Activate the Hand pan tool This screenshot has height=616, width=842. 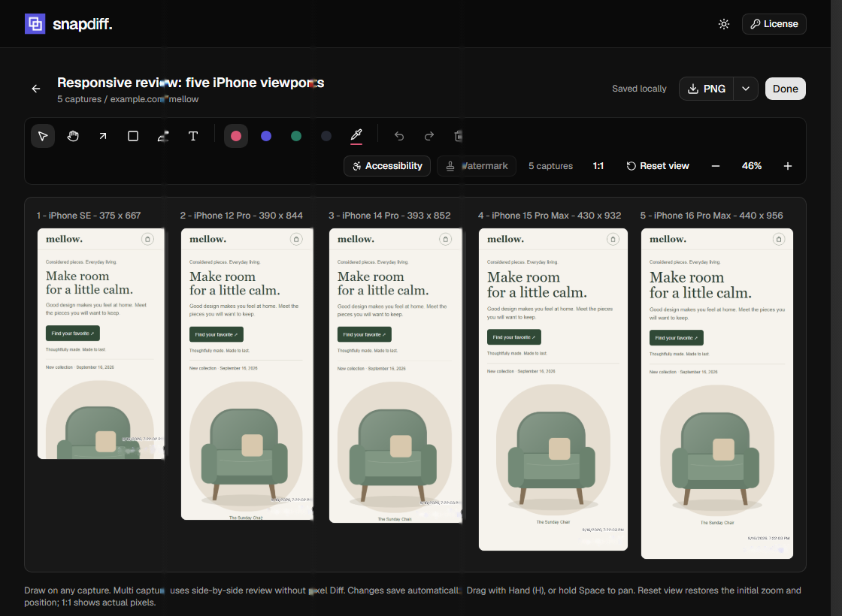pos(73,136)
